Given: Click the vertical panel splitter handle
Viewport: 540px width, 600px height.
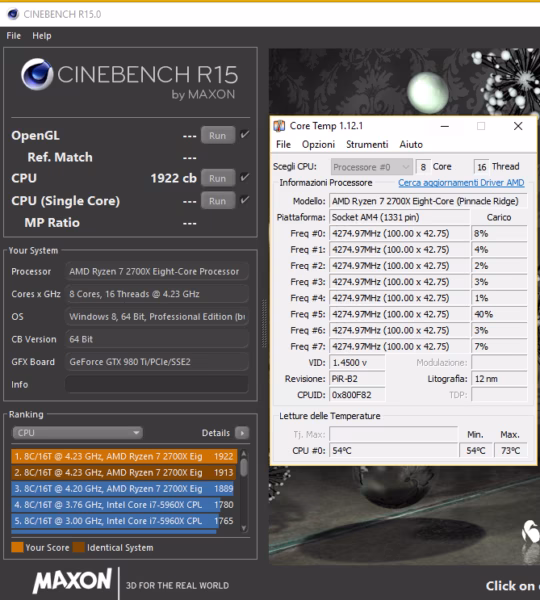Looking at the screenshot, I should [x=264, y=323].
